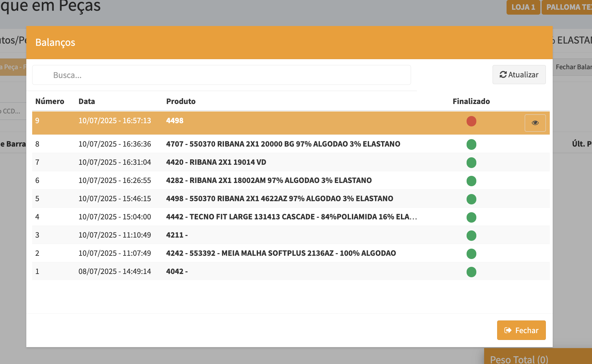Select the 4707 RIBANA 2X1 20000 BG row
The width and height of the screenshot is (592, 364).
(x=283, y=144)
